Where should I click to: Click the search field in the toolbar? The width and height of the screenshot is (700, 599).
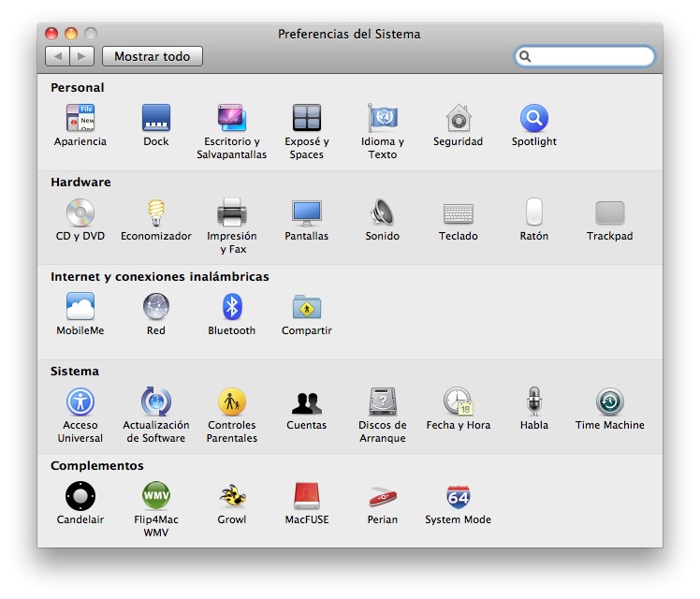[x=584, y=56]
